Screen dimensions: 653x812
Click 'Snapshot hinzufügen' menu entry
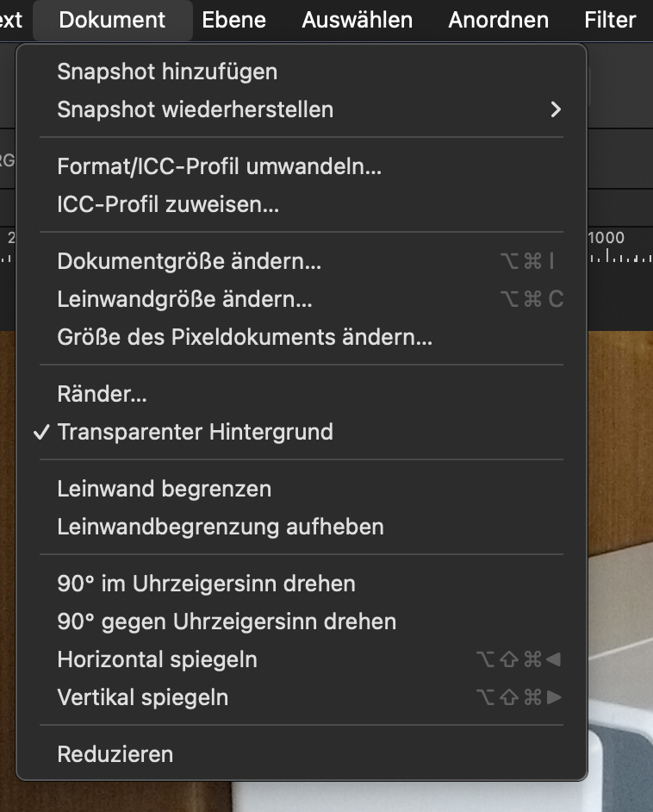[167, 72]
